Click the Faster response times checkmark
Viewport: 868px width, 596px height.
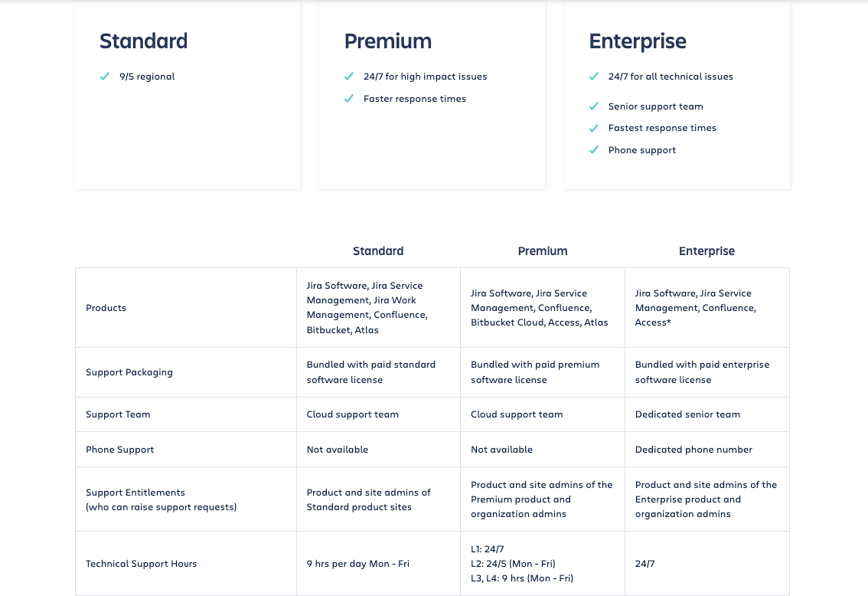pyautogui.click(x=349, y=99)
